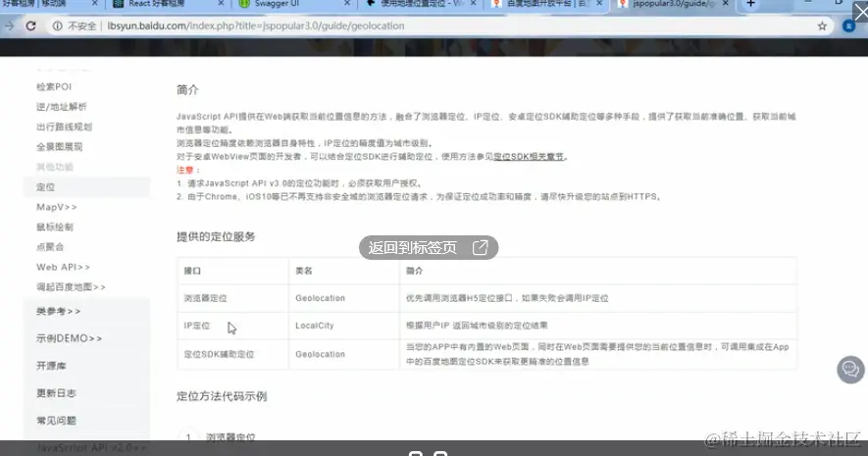
Task: Open 出行路线规划 in the sidebar
Action: coord(64,127)
